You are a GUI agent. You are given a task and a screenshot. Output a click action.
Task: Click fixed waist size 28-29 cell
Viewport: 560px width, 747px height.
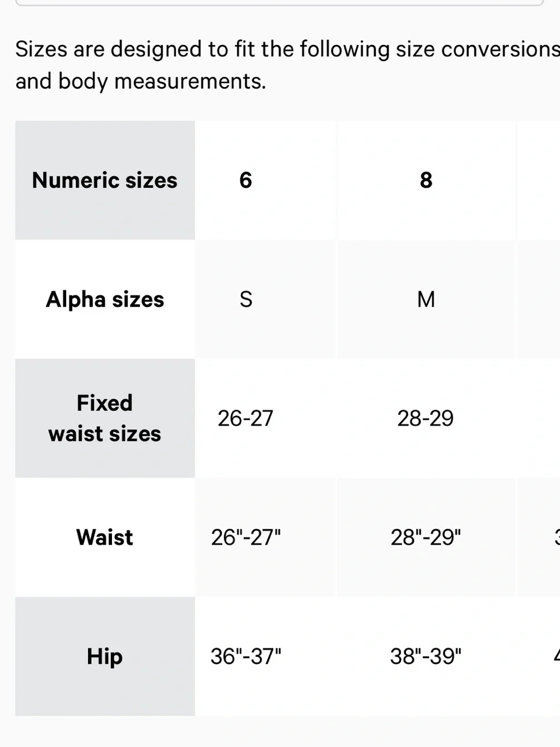(427, 419)
